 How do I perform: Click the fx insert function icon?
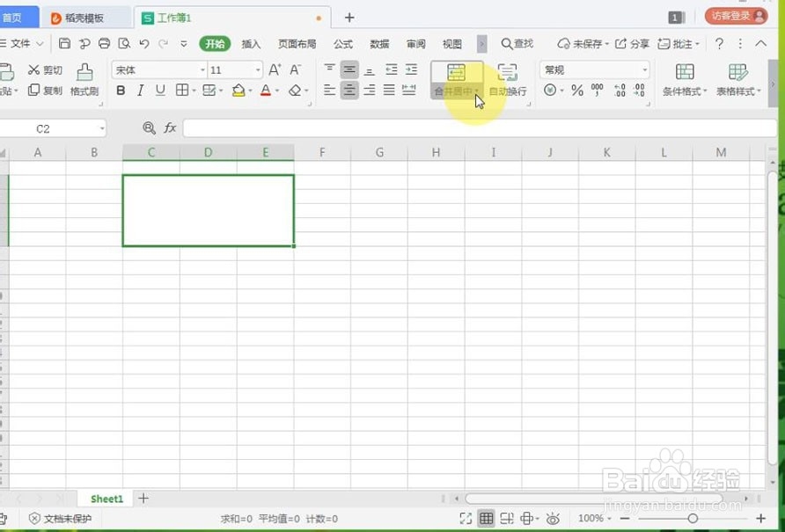pyautogui.click(x=170, y=128)
